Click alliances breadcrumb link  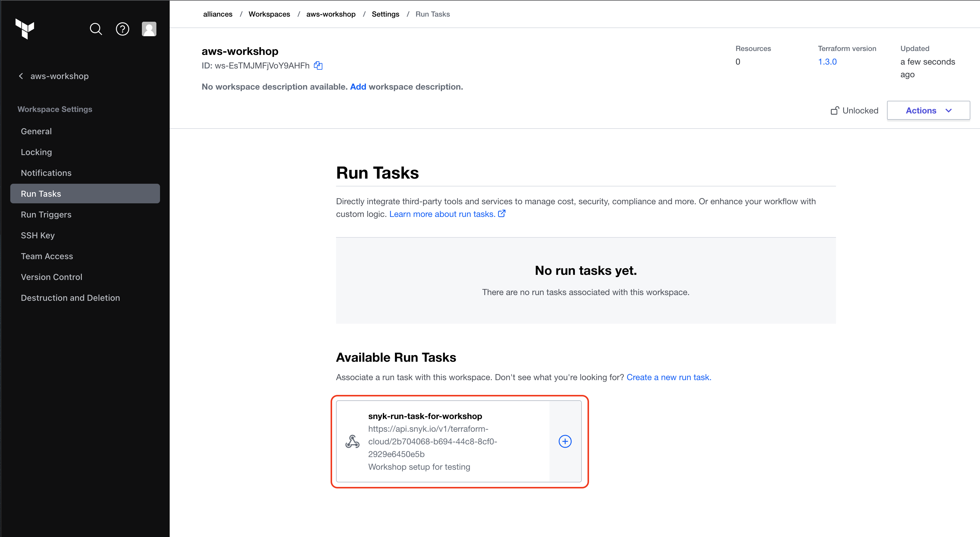click(x=218, y=14)
